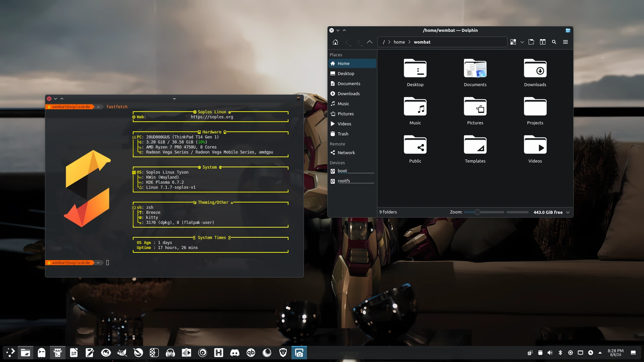644x362 pixels.
Task: Switch to kitty terminal in taskbar
Action: (58, 353)
